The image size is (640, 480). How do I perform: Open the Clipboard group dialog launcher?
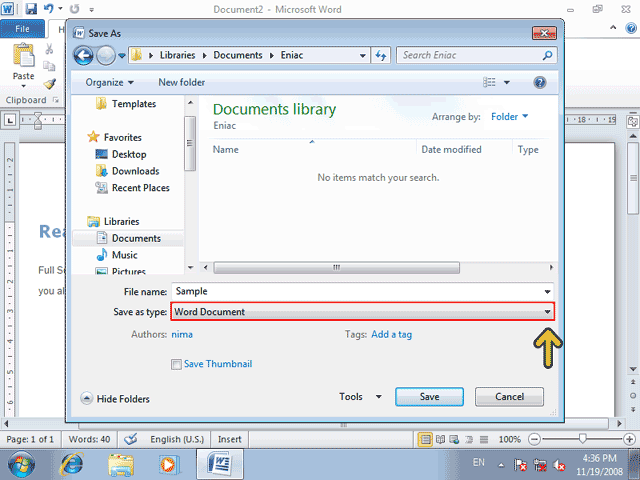(56, 100)
